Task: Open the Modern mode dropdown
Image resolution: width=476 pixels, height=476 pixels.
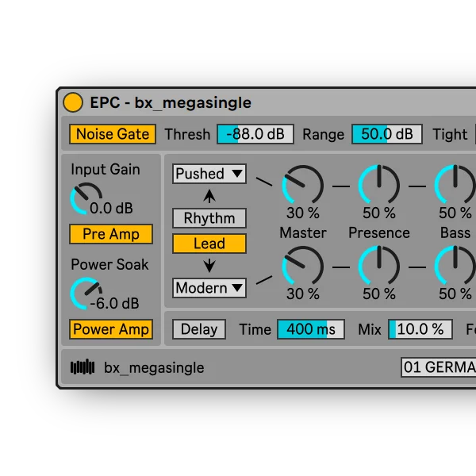Action: tap(209, 288)
